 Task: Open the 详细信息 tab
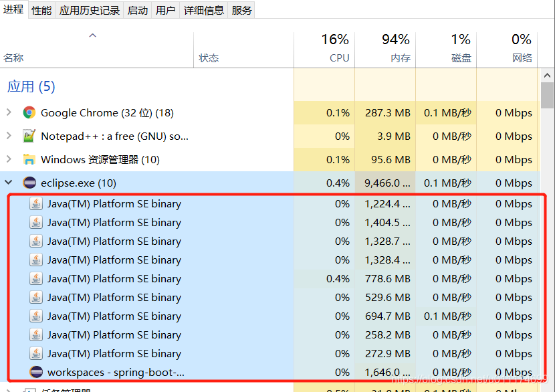203,10
